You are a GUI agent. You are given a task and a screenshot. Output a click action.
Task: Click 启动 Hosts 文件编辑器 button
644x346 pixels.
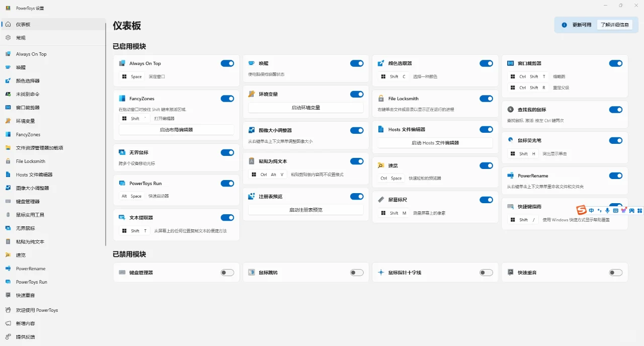click(x=435, y=143)
